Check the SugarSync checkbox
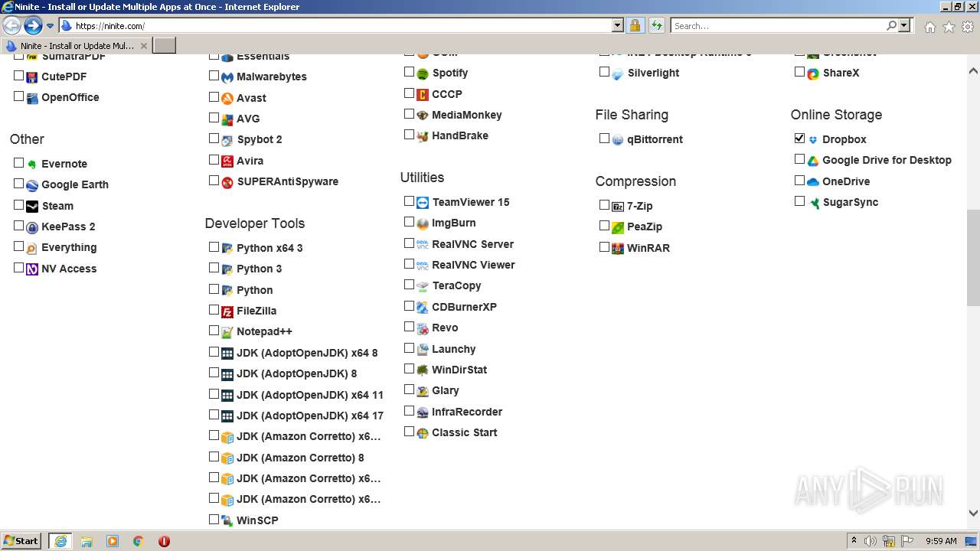 (x=799, y=201)
